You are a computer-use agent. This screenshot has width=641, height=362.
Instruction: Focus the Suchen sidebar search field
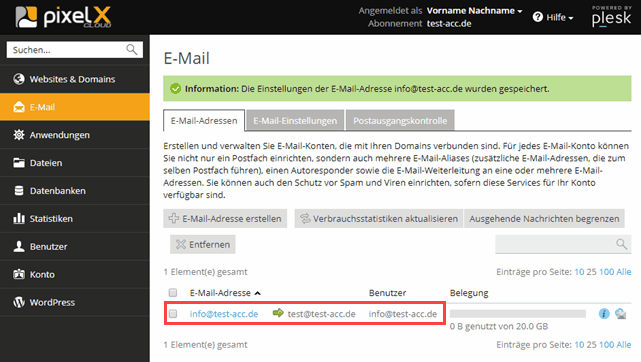coord(75,50)
